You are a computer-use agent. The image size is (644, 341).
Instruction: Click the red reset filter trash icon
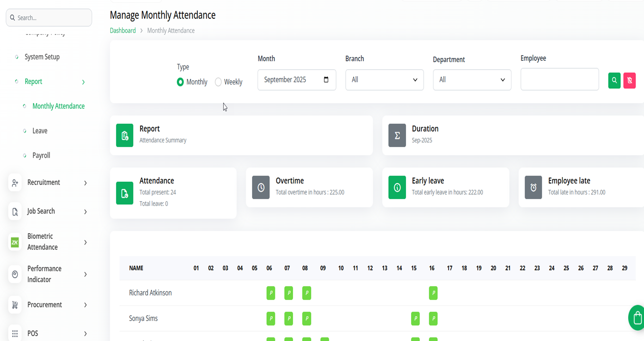click(x=630, y=80)
